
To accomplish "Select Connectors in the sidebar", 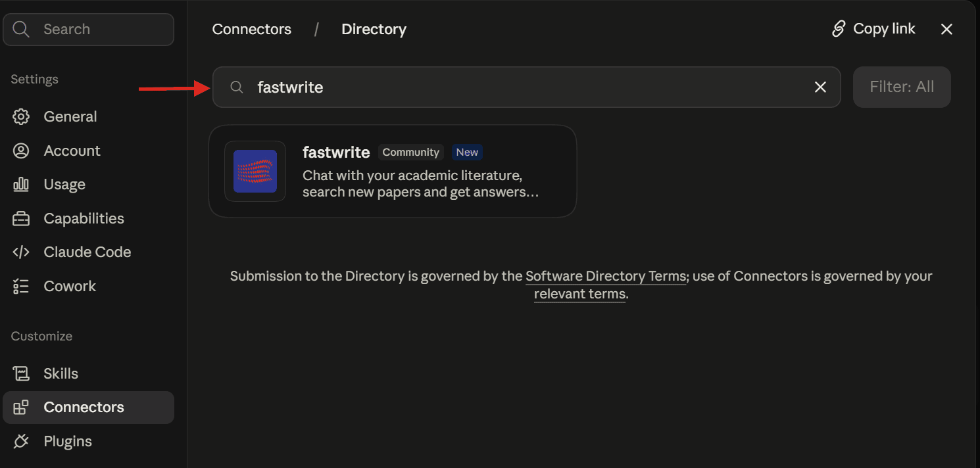I will (x=88, y=408).
